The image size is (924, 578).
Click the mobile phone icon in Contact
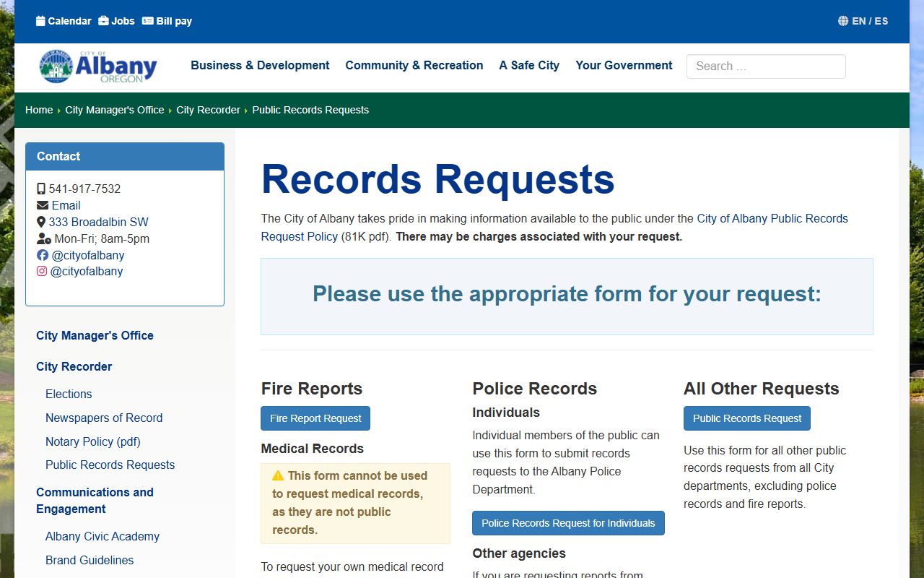pos(41,189)
